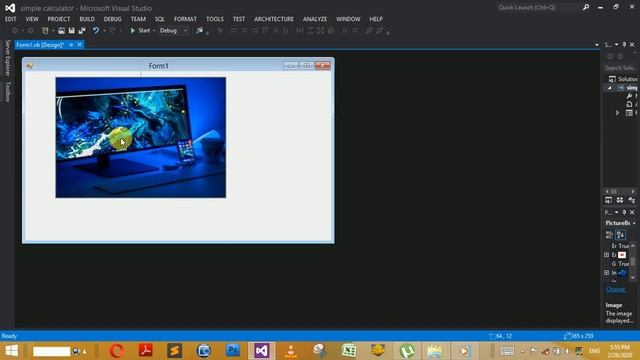This screenshot has width=640, height=360.
Task: Toggle auto-hide pin on Solution Explorer
Action: pyautogui.click(x=624, y=44)
